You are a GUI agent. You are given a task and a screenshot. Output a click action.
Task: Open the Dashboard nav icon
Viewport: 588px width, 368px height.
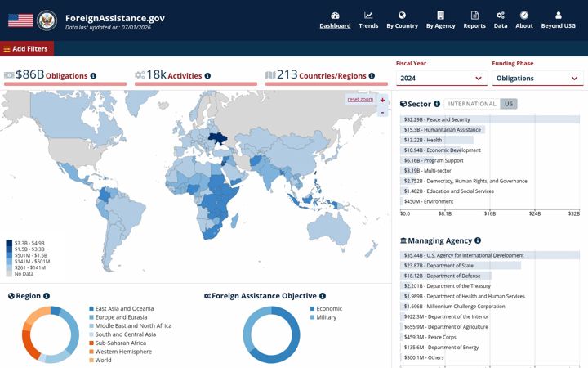(x=335, y=16)
